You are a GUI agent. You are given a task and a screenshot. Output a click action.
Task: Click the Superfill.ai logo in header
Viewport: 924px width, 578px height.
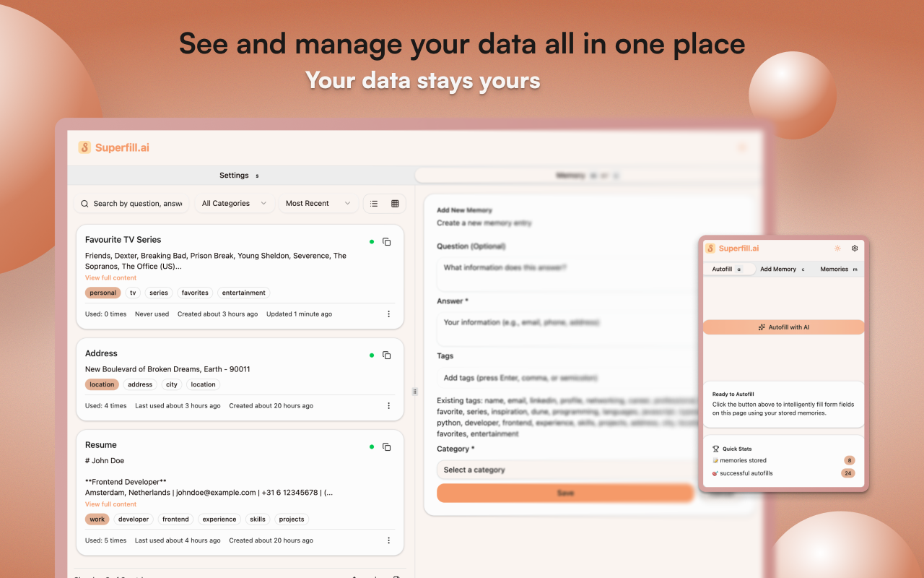click(x=114, y=147)
